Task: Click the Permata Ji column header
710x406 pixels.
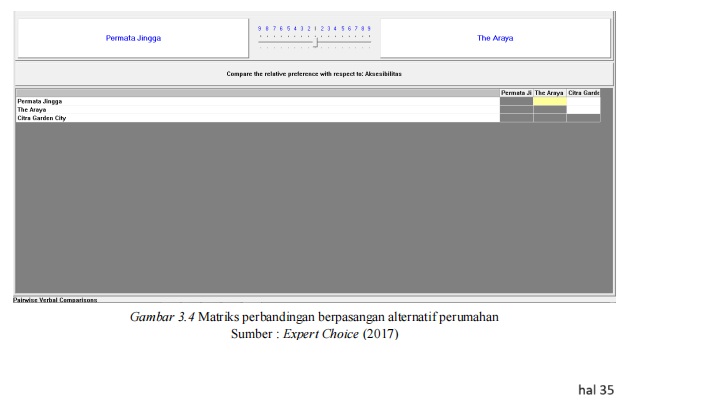Action: click(516, 92)
